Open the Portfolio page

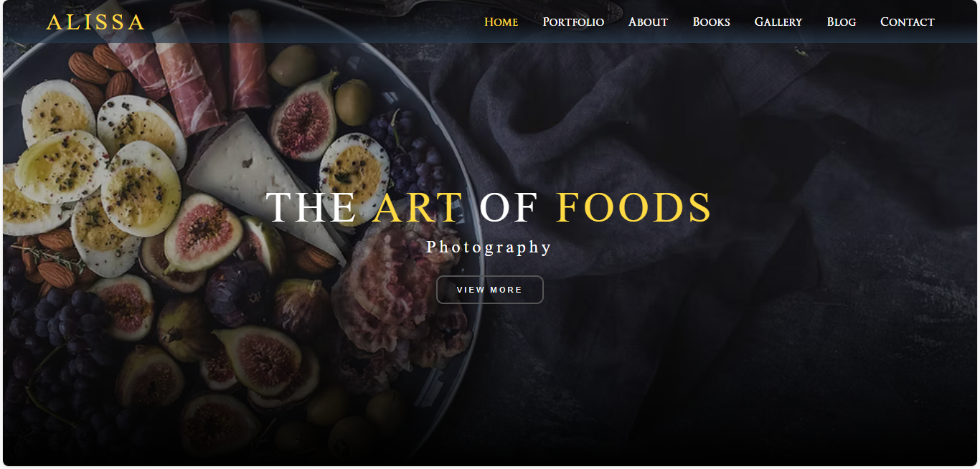point(573,22)
